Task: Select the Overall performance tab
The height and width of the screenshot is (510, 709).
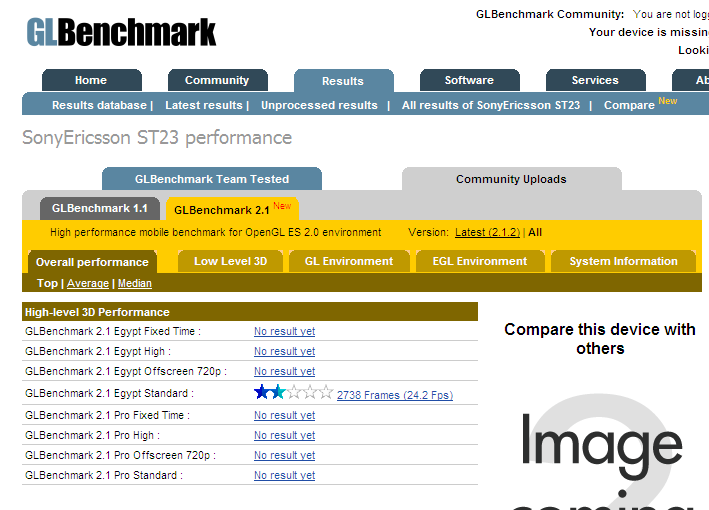Action: click(92, 262)
